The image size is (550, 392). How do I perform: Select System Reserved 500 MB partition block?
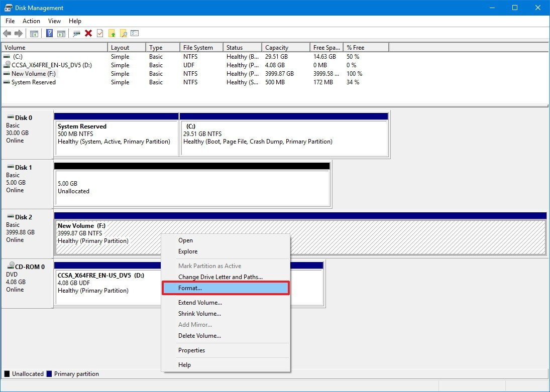pos(117,135)
